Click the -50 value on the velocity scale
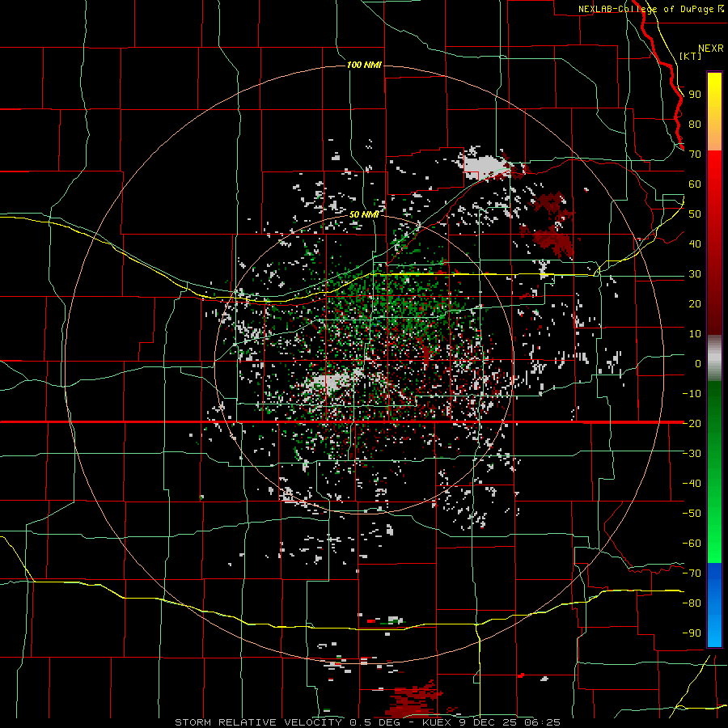 click(692, 514)
